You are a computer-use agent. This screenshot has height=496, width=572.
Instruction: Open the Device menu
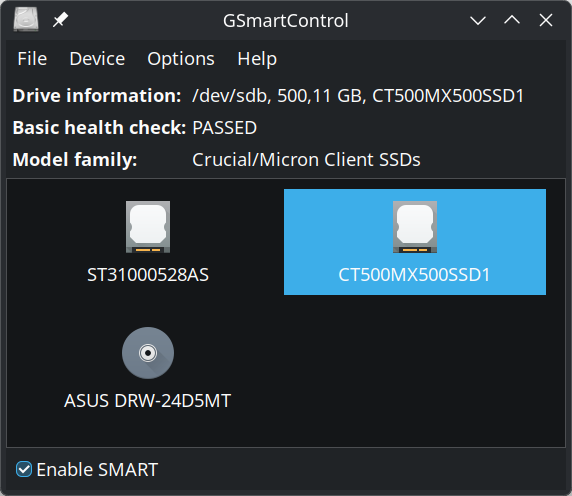point(97,59)
